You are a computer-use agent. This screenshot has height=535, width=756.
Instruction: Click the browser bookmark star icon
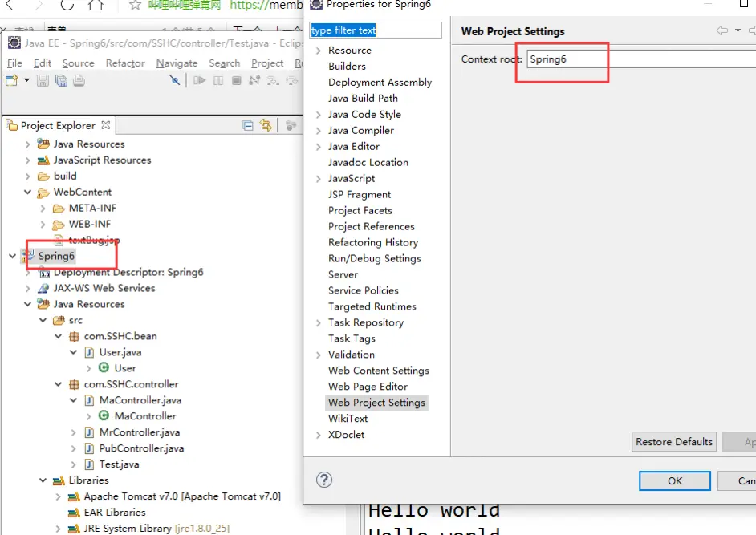(x=135, y=6)
